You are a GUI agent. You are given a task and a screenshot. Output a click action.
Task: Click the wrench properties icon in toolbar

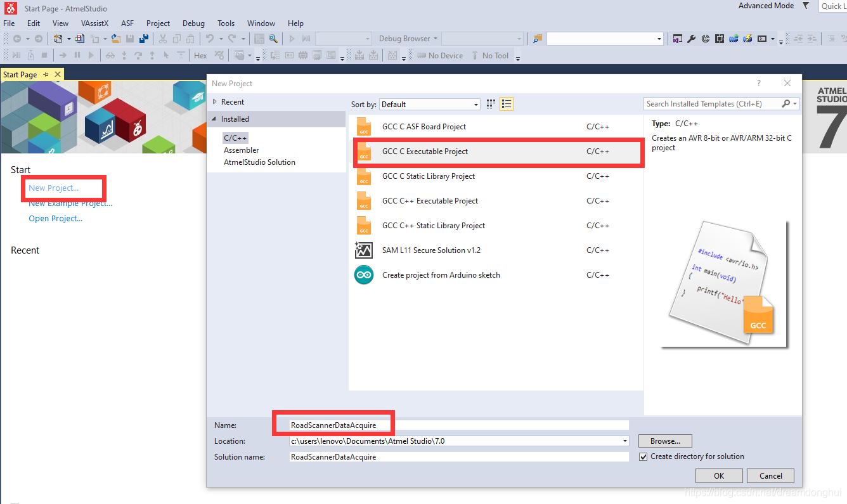pos(692,39)
